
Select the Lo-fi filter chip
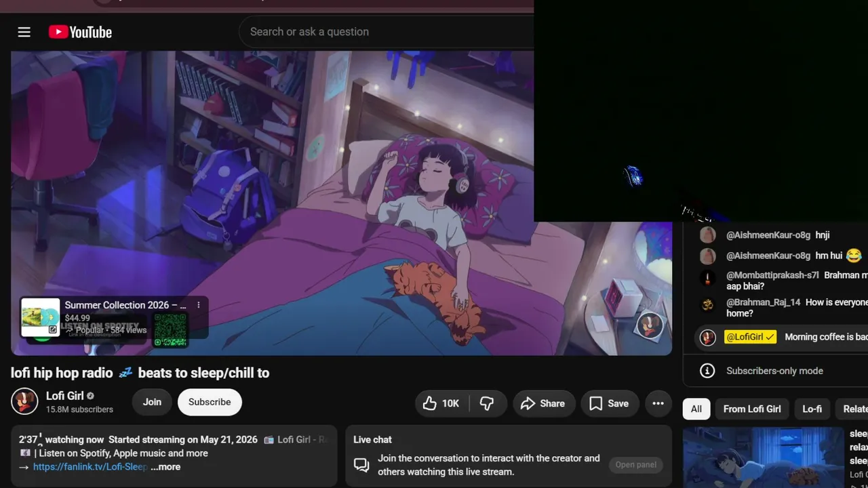[x=812, y=409]
